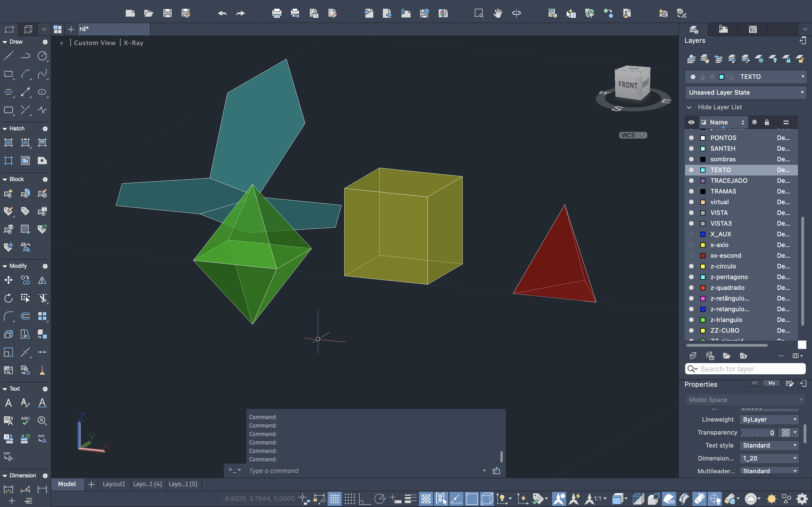
Task: Open the Unsaved Layer State dropdown
Action: tap(745, 93)
